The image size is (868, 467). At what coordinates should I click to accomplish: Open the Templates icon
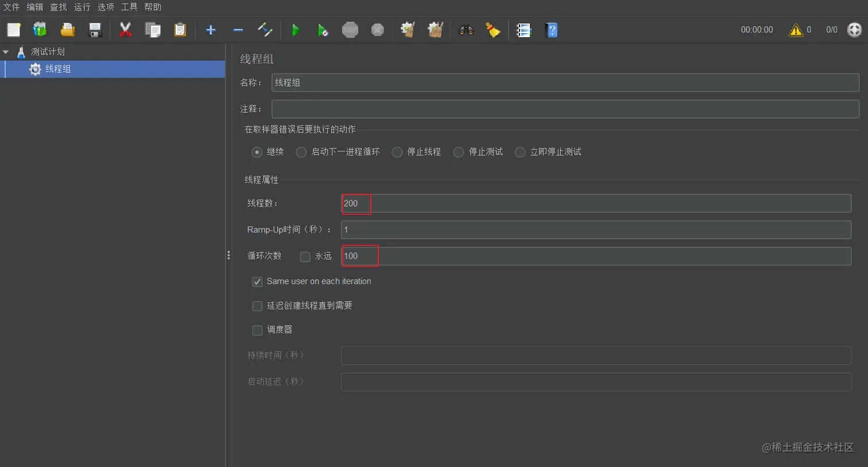coord(40,30)
